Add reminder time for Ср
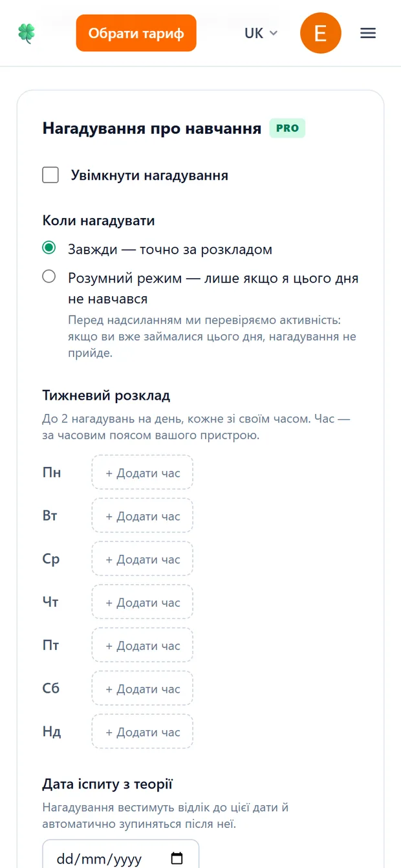The width and height of the screenshot is (401, 868). click(x=142, y=559)
